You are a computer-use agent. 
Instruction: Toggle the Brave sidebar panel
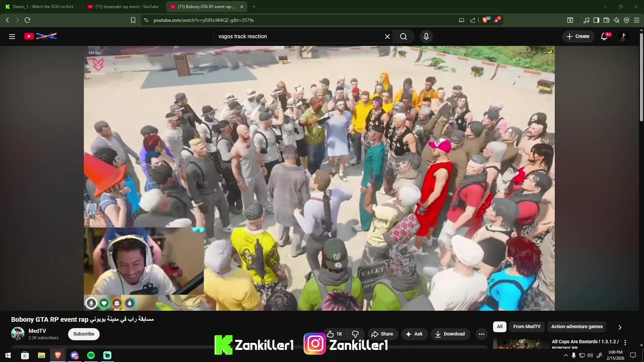coord(596,20)
